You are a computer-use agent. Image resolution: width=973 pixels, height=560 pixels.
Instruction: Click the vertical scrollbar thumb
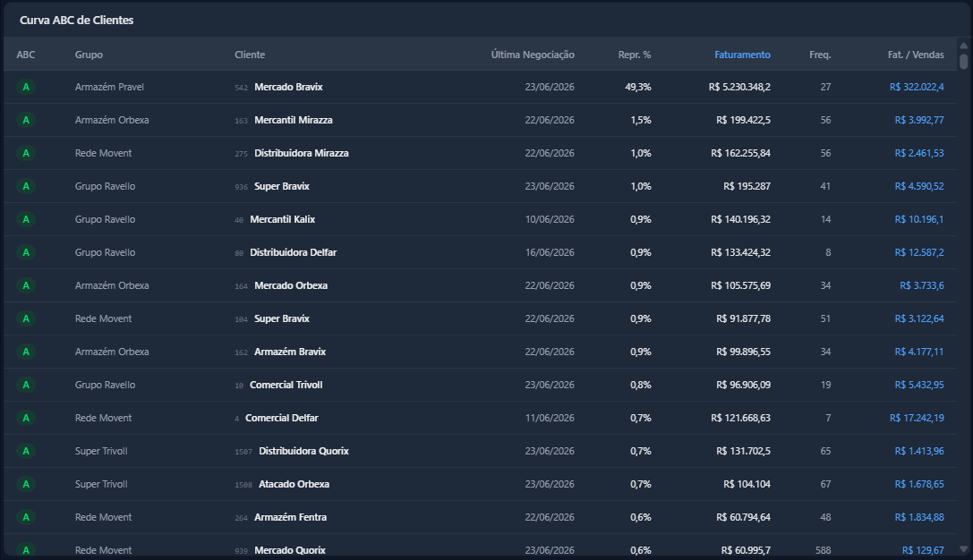click(963, 62)
